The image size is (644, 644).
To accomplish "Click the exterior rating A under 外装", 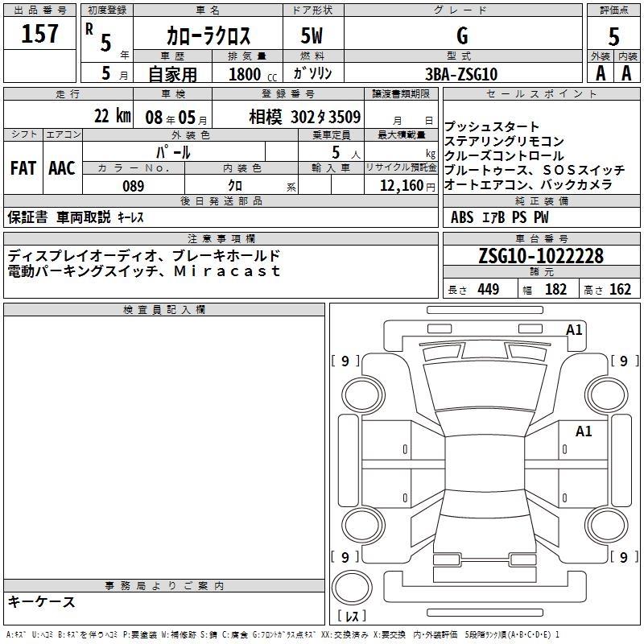I will click(x=601, y=73).
